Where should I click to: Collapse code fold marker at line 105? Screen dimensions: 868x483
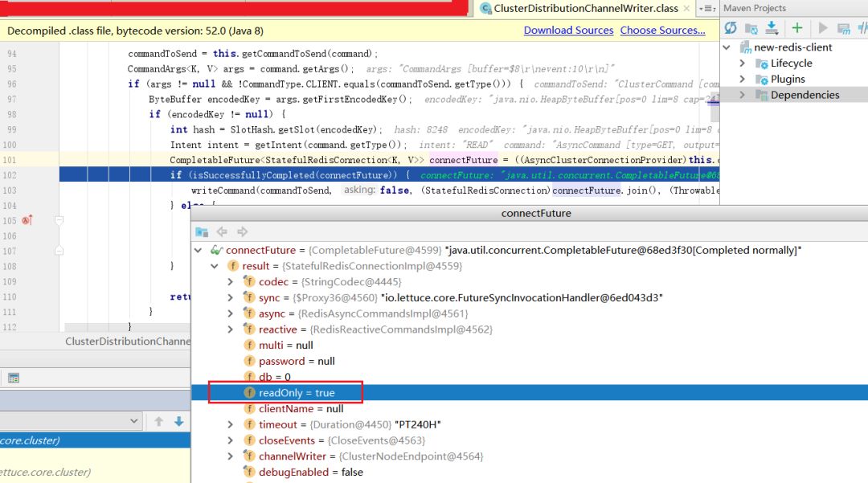tap(59, 220)
